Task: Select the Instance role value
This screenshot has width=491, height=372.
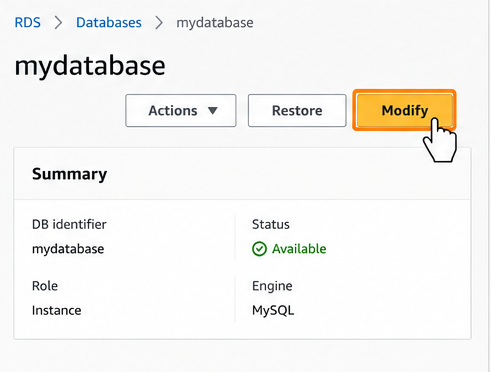Action: point(57,311)
